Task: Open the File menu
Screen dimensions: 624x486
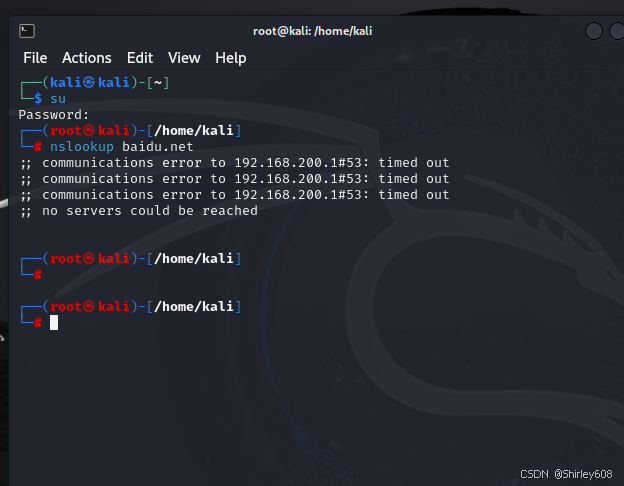Action: point(35,58)
